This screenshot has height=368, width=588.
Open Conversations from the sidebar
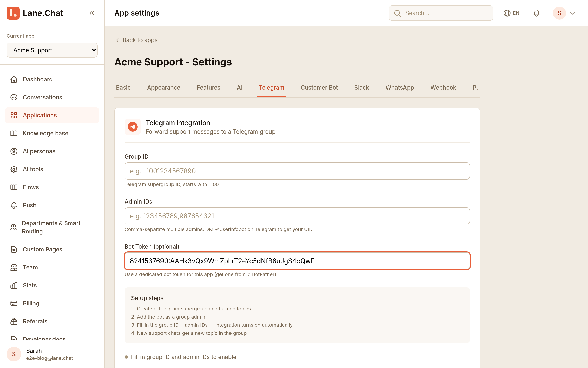coord(52,97)
